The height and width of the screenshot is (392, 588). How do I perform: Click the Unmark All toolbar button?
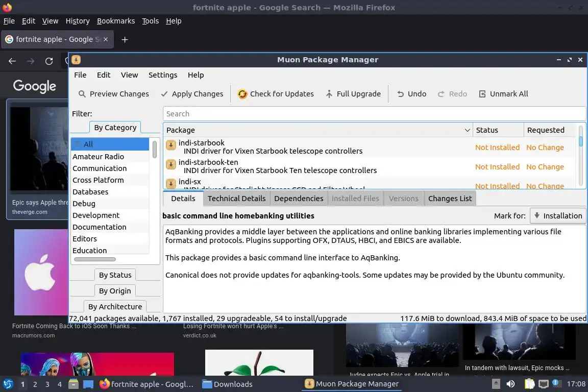point(504,94)
